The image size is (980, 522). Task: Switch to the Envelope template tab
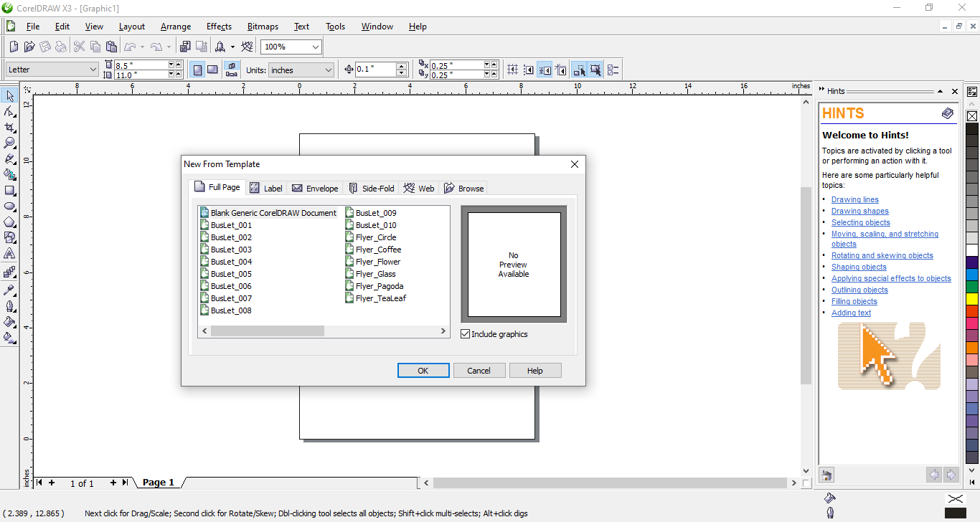click(315, 189)
